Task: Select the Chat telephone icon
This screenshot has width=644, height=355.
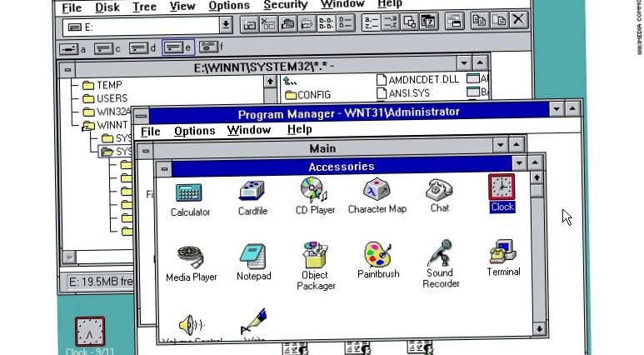Action: click(439, 190)
